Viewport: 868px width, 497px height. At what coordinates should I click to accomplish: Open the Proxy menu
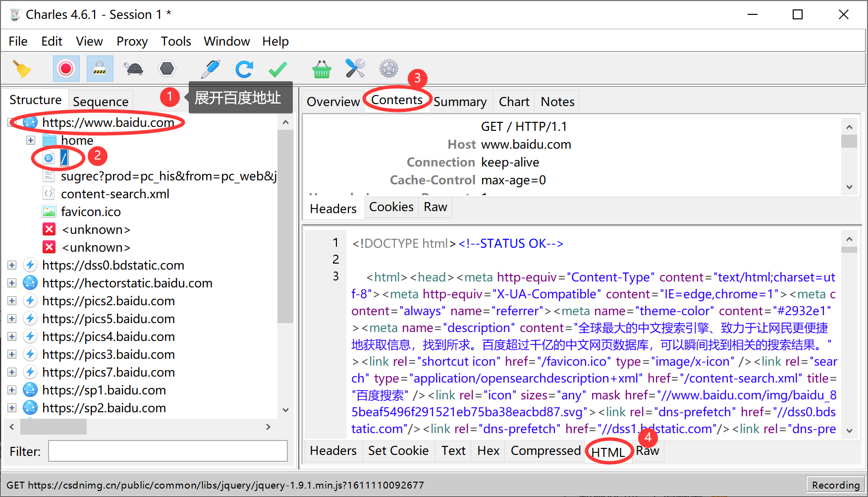[x=132, y=41]
